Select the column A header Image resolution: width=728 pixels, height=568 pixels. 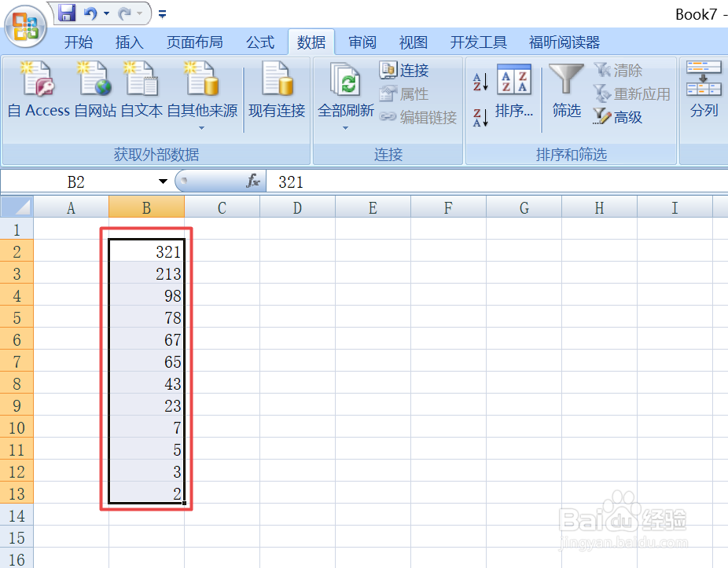[x=71, y=207]
